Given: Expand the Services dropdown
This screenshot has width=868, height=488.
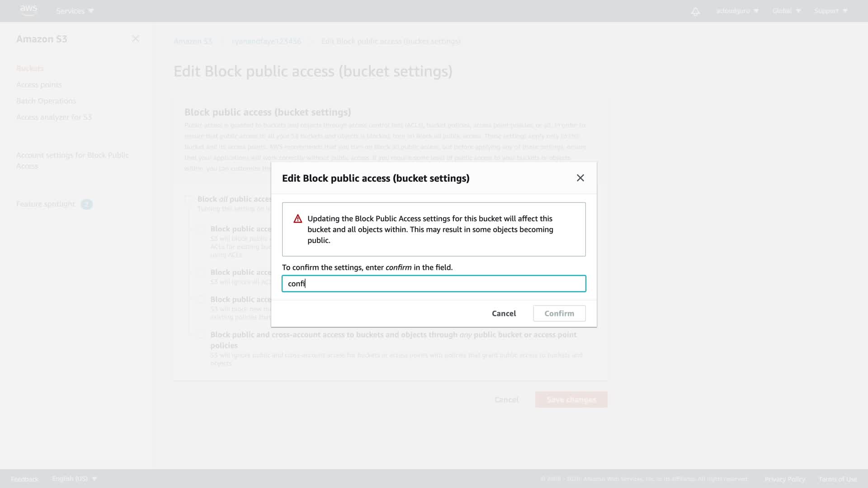Looking at the screenshot, I should 75,11.
